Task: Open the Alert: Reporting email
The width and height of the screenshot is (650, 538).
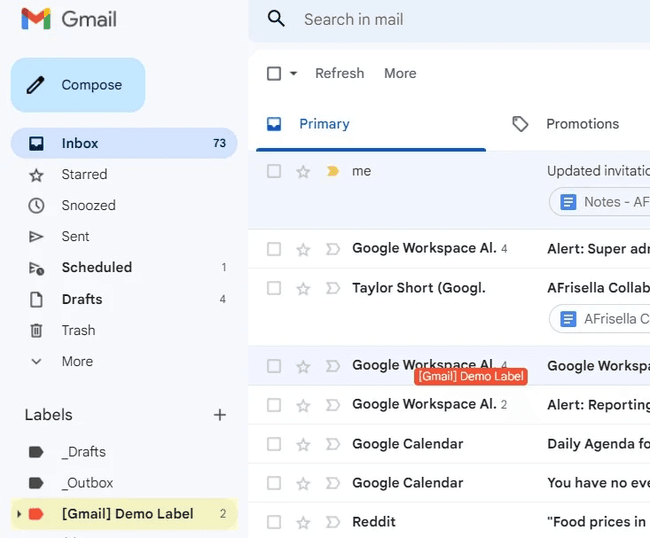Action: (449, 405)
